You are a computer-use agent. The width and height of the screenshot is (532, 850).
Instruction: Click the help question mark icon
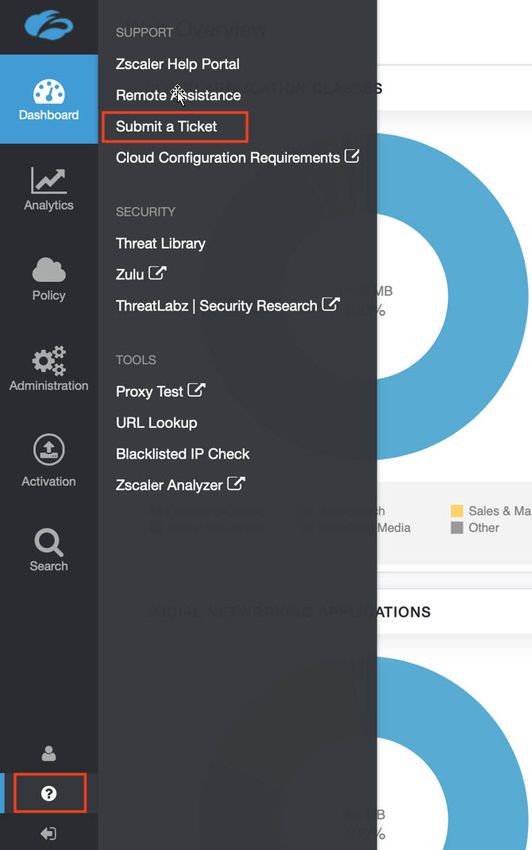pyautogui.click(x=49, y=794)
